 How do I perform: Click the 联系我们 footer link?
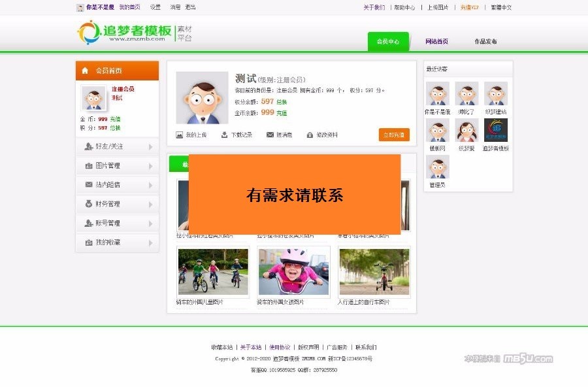tap(366, 347)
